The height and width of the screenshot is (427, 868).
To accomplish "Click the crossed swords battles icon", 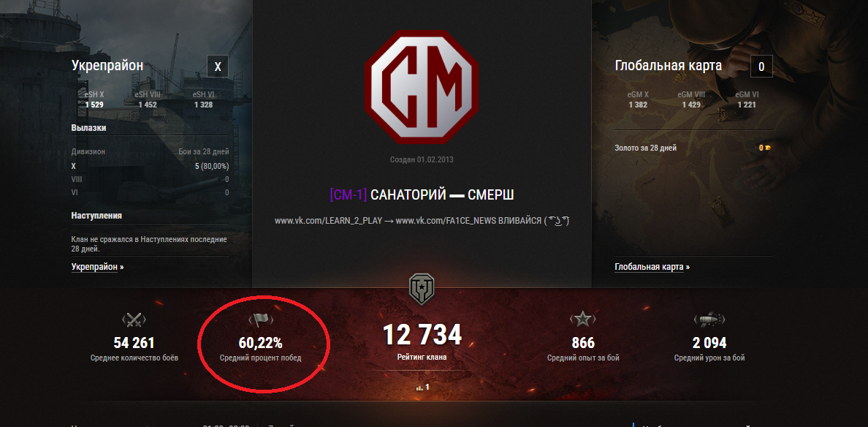I will click(x=134, y=320).
